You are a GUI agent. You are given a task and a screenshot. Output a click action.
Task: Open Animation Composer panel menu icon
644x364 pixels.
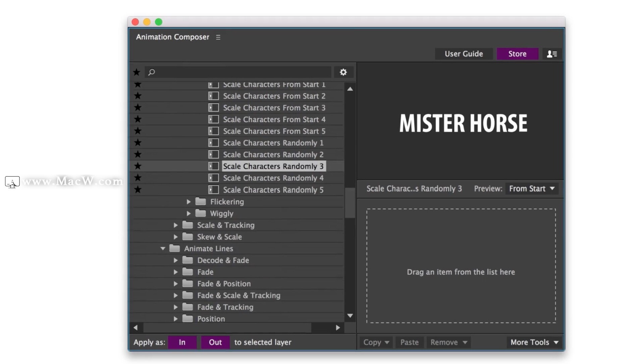pyautogui.click(x=218, y=37)
